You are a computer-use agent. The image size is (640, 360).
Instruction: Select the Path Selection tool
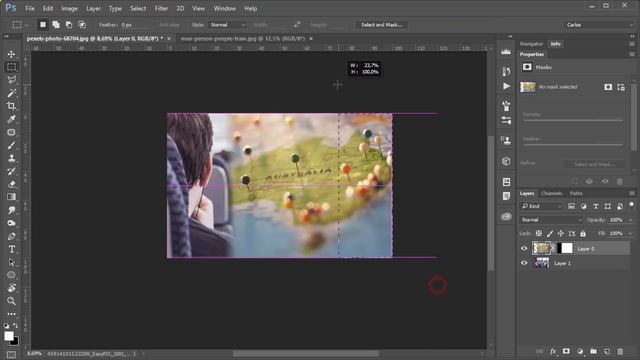coord(11,262)
